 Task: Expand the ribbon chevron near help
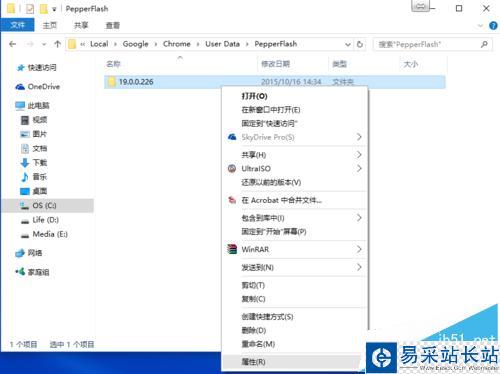point(480,26)
